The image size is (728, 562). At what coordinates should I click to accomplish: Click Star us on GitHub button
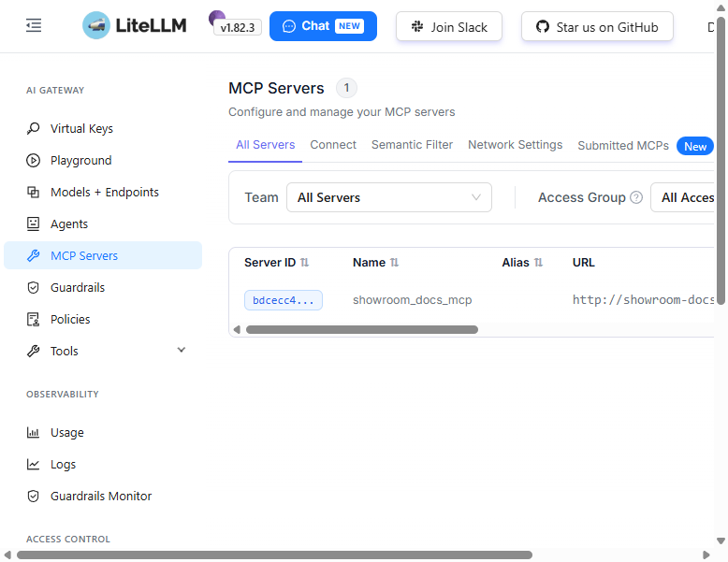click(597, 27)
